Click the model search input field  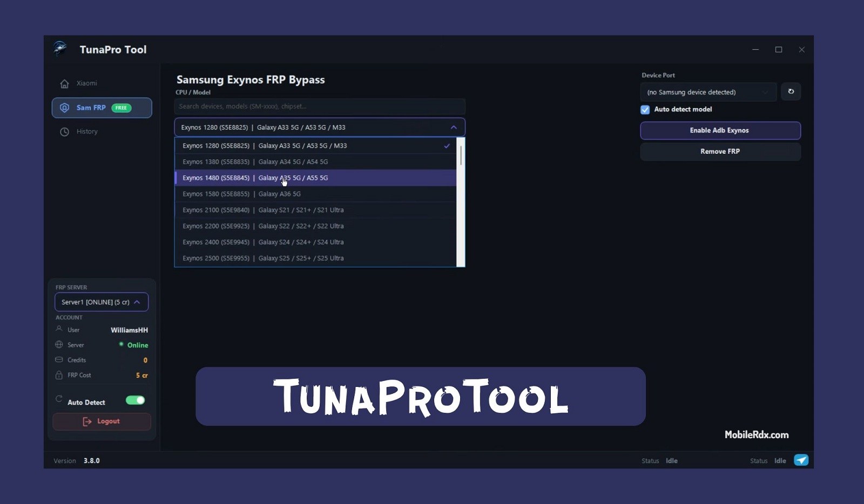tap(320, 106)
